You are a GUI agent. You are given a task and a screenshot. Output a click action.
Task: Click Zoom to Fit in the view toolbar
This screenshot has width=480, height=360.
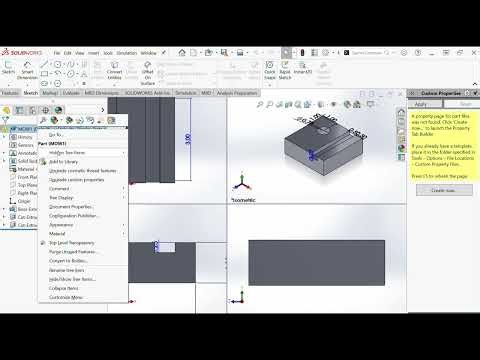[260, 105]
